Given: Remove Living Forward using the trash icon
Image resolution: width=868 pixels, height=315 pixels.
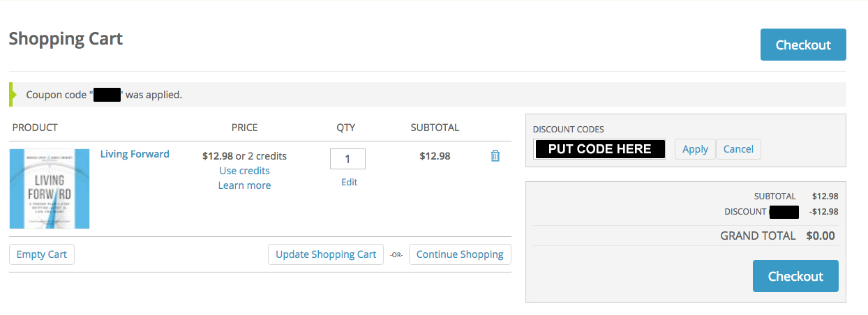Looking at the screenshot, I should pos(495,156).
